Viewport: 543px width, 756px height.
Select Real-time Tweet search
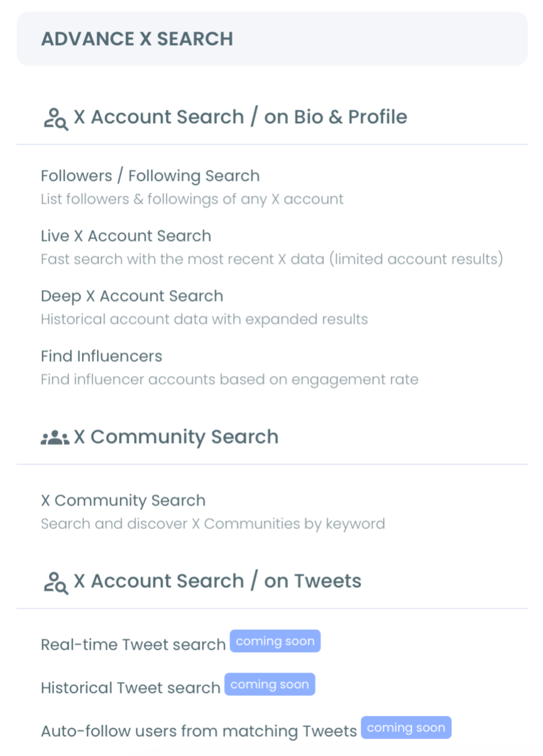(x=133, y=644)
